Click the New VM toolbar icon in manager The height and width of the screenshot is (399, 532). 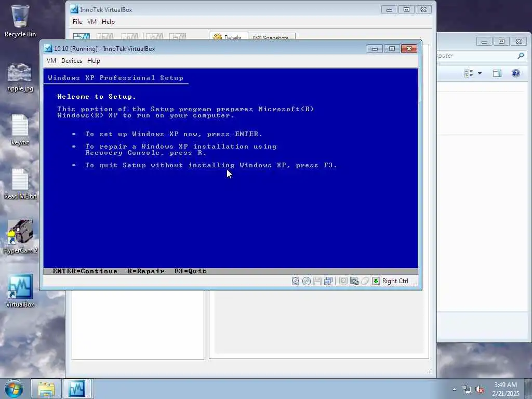(x=82, y=36)
